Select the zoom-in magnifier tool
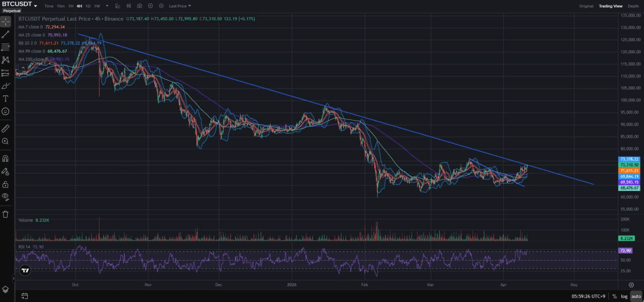Screen dimensions: 644x302 [x=6, y=141]
